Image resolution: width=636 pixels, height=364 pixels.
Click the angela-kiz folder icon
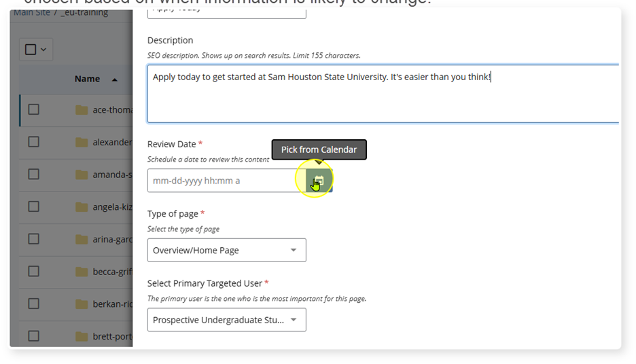[x=82, y=207]
